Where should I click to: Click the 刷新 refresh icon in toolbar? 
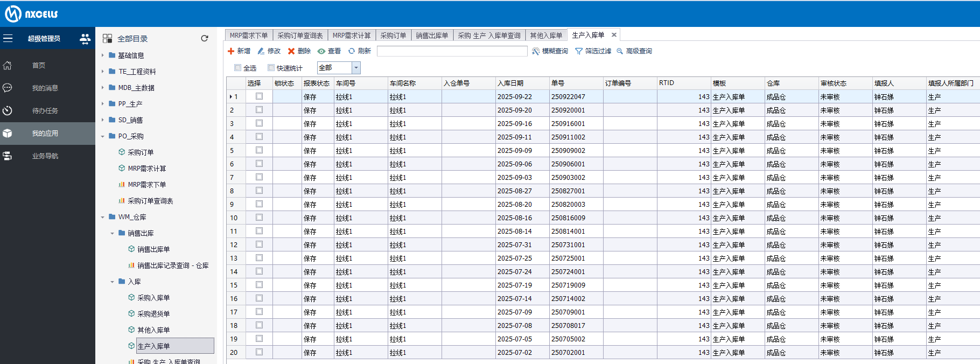tap(352, 51)
